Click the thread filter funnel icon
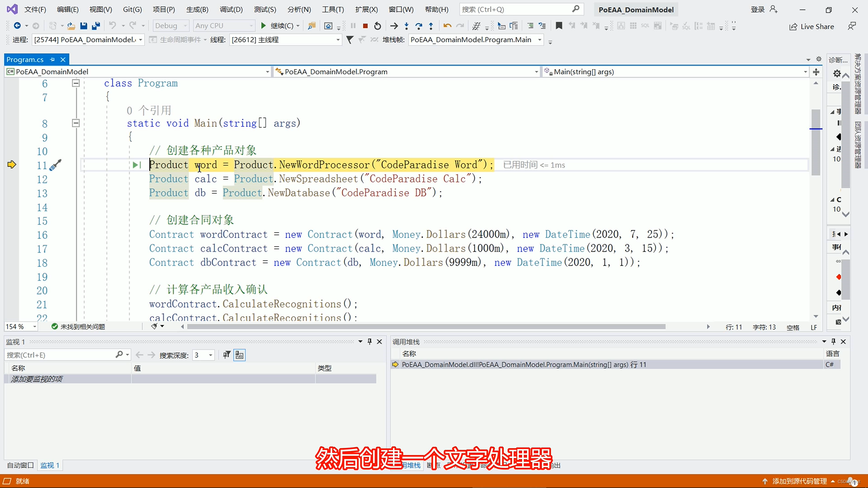The width and height of the screenshot is (868, 488). click(349, 40)
